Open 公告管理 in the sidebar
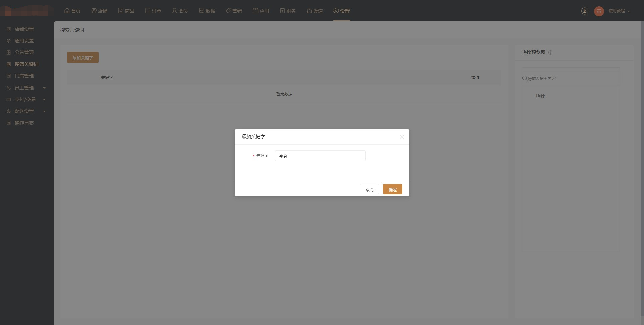 coord(24,53)
